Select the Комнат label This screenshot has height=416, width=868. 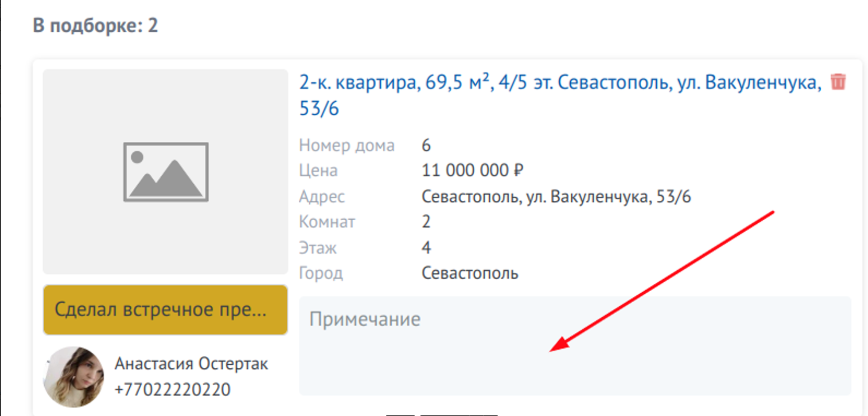[x=327, y=222]
